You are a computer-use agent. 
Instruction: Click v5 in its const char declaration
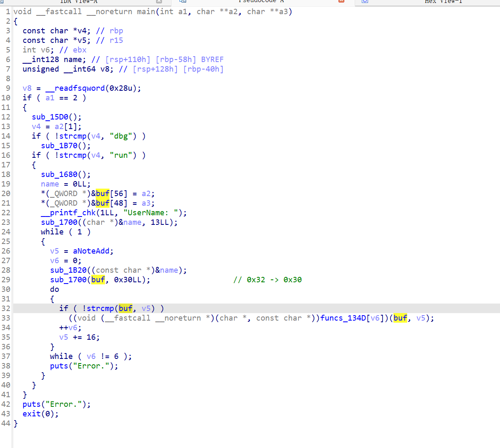(x=82, y=40)
